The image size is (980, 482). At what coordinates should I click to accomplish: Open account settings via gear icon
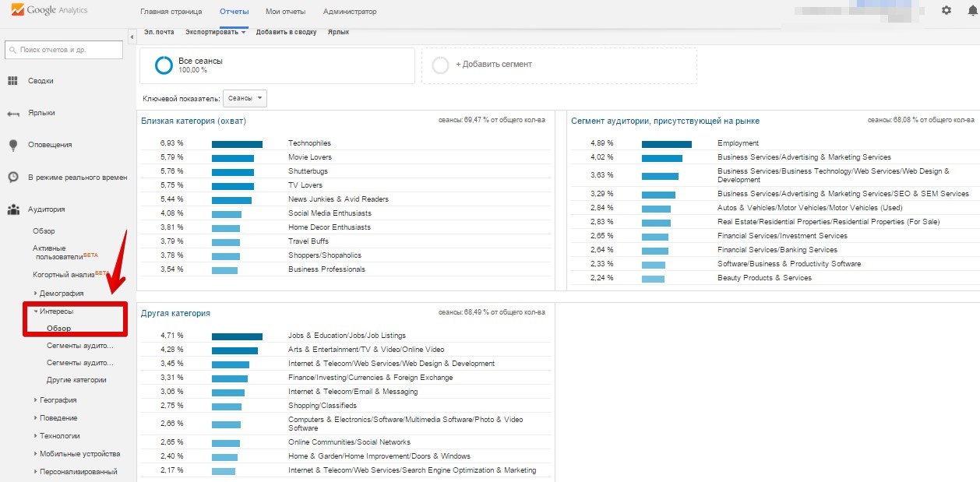946,12
